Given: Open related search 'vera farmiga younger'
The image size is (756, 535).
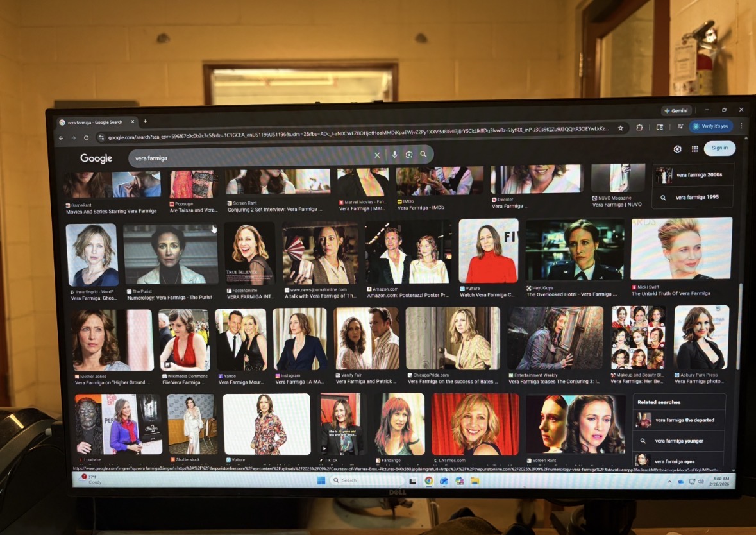Looking at the screenshot, I should pos(679,441).
